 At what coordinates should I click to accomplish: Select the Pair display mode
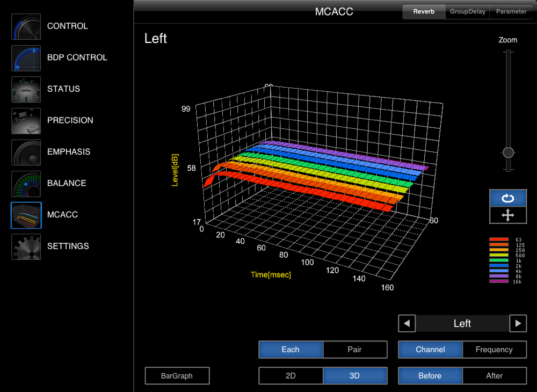[355, 350]
